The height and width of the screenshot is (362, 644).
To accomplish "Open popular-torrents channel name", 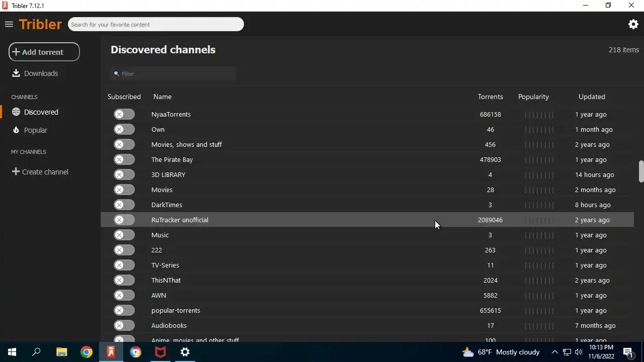I will click(176, 310).
